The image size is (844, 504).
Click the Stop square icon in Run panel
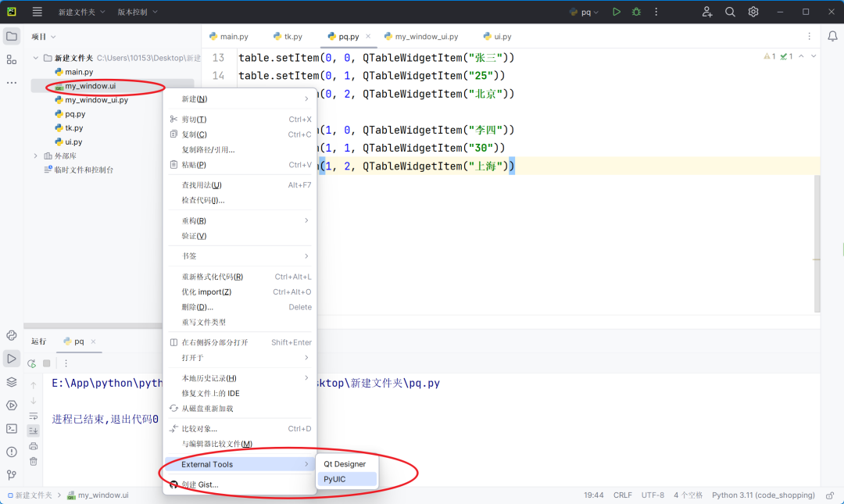tap(47, 363)
